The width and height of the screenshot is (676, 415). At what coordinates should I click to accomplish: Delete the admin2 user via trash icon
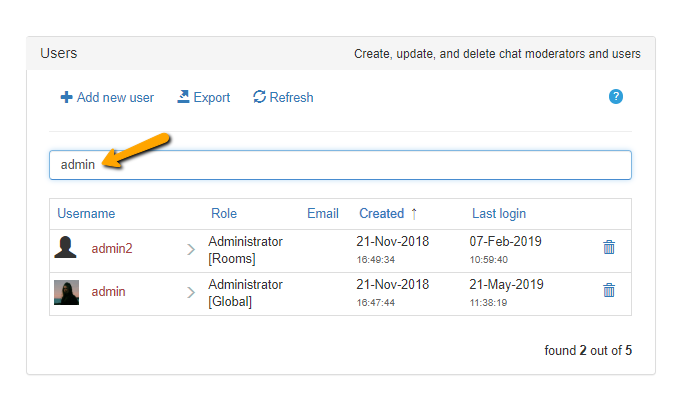[x=609, y=248]
